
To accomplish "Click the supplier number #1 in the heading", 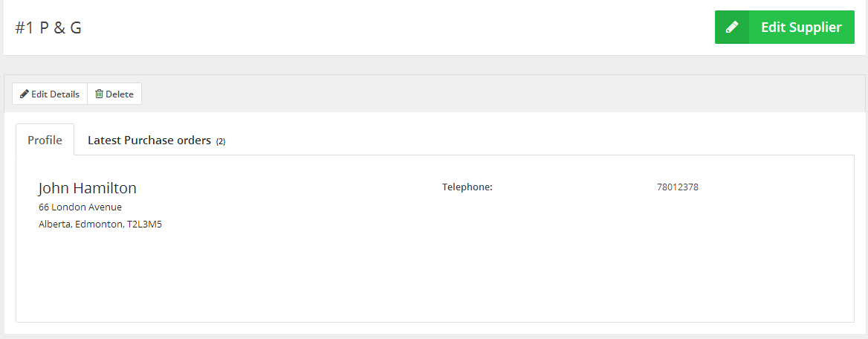I will (x=25, y=28).
